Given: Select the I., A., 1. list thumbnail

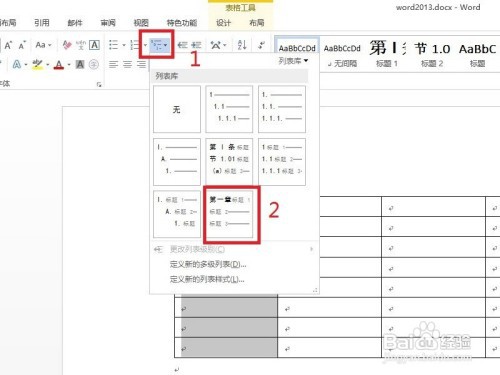Looking at the screenshot, I should click(x=177, y=162).
